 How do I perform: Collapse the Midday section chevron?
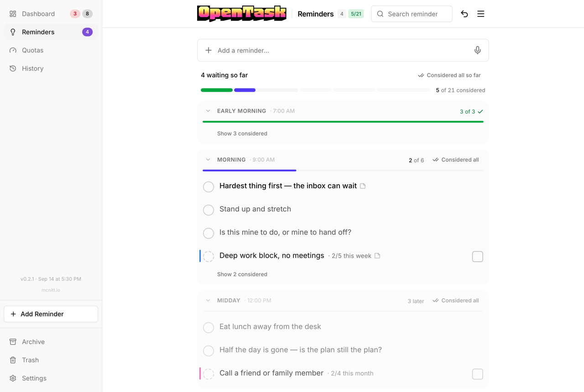[208, 300]
